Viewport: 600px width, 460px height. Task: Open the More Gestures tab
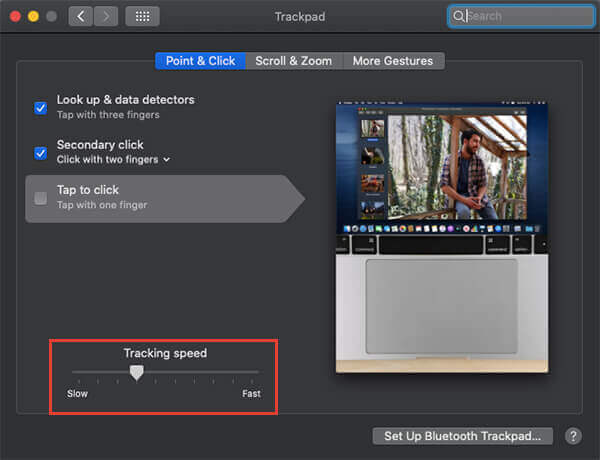click(x=393, y=61)
